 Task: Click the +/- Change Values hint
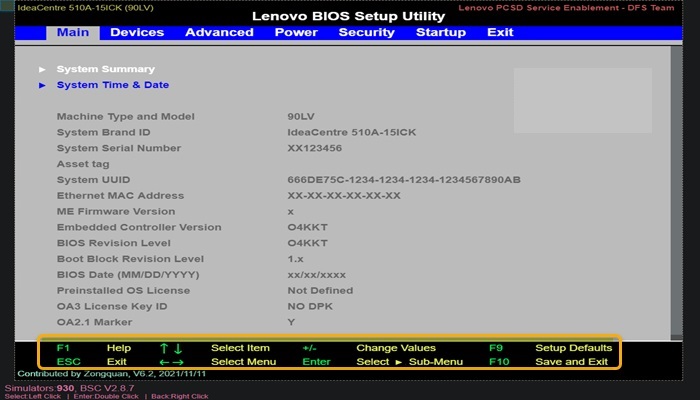coord(369,348)
